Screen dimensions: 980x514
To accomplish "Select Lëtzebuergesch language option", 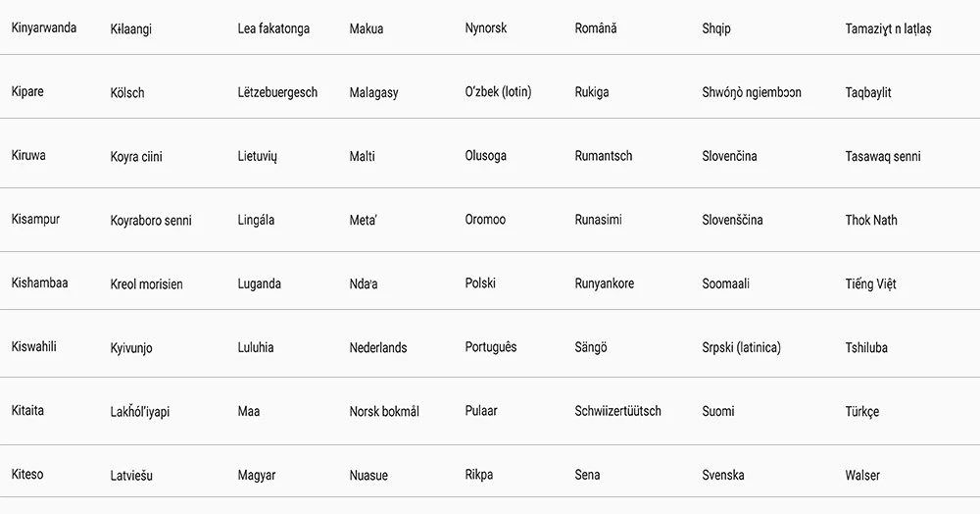I will [277, 92].
